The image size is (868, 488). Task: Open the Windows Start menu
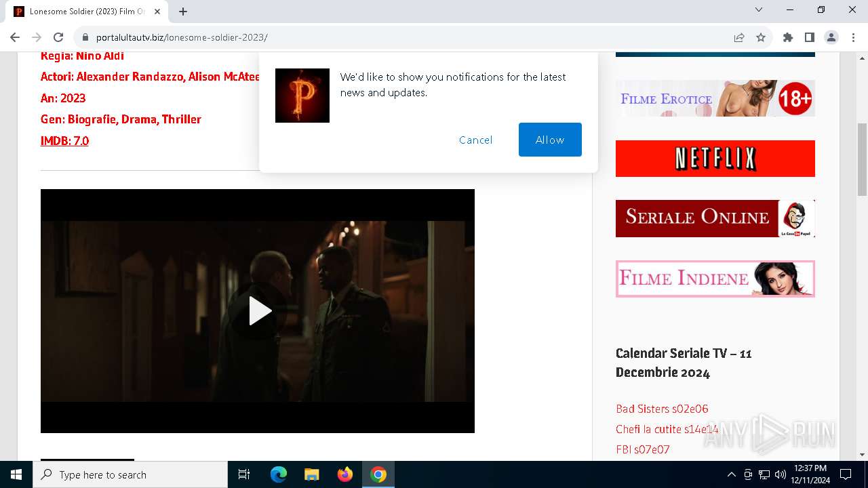[16, 474]
